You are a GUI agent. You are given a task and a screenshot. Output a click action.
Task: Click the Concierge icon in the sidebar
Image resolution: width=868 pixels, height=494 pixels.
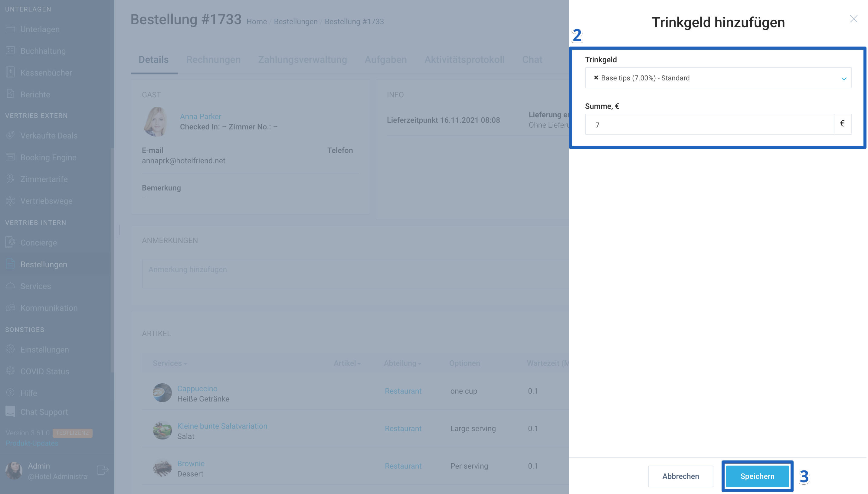coord(10,242)
